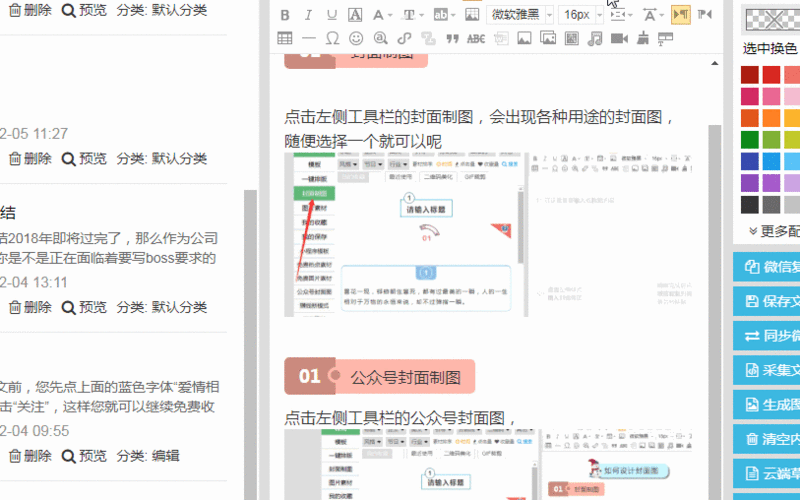Screen dimensions: 800x500
Task: Open the ab background color dropdown arrow
Action: coord(453,16)
